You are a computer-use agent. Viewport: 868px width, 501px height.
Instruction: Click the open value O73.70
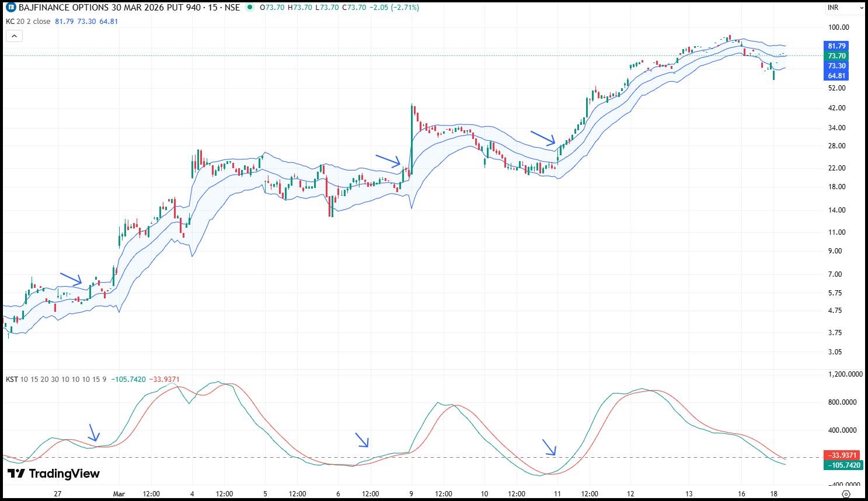click(271, 8)
